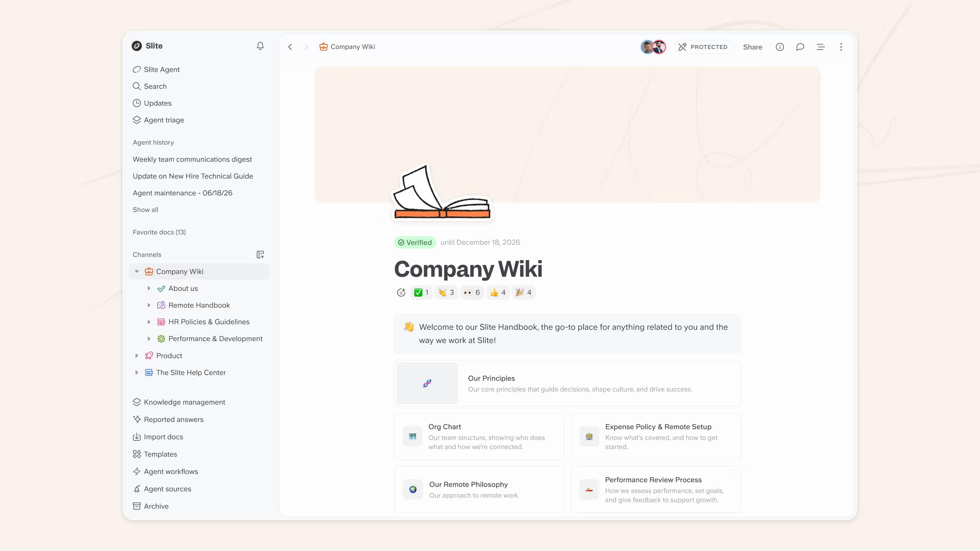Expand the Product channel
980x551 pixels.
click(136, 355)
